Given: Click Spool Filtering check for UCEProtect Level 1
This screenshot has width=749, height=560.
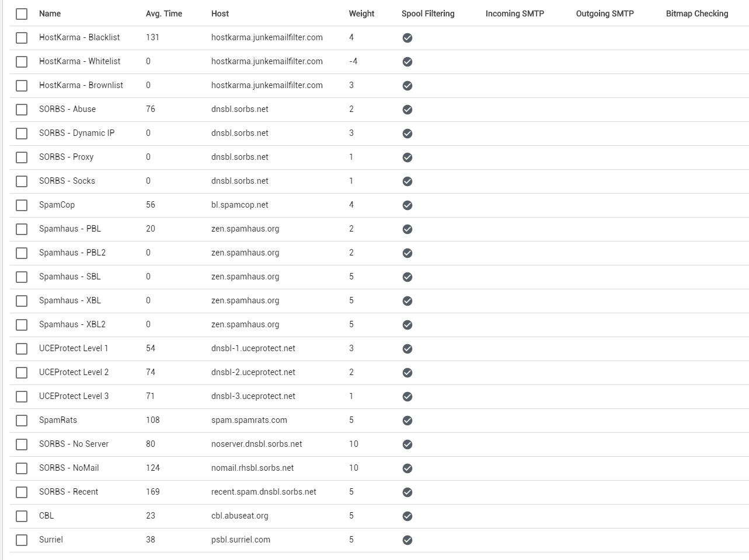Looking at the screenshot, I should click(407, 349).
